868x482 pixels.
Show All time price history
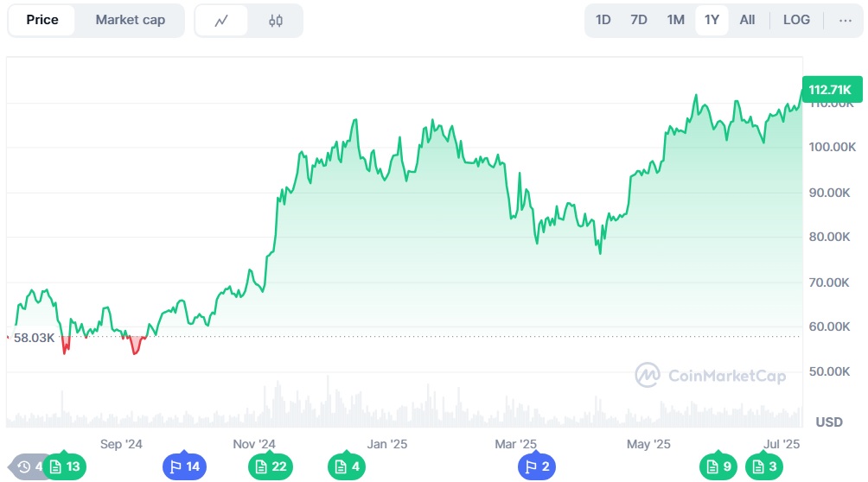(747, 20)
